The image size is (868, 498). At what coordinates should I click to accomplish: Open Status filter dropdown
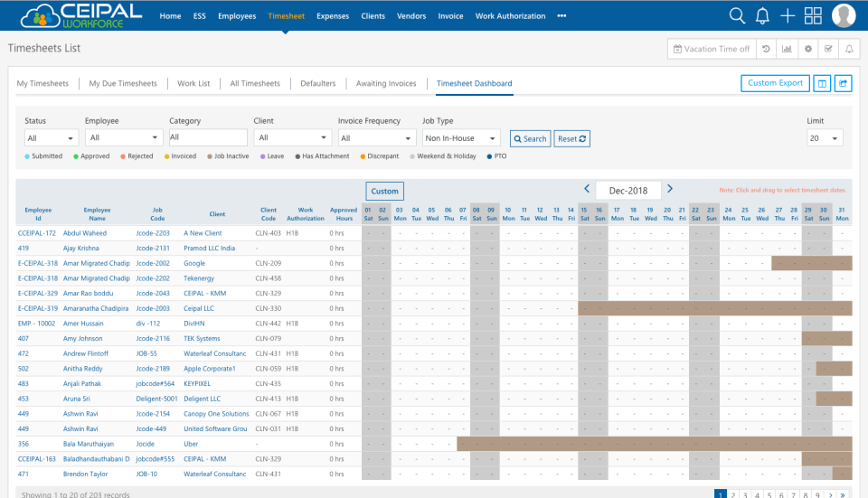[x=51, y=137]
